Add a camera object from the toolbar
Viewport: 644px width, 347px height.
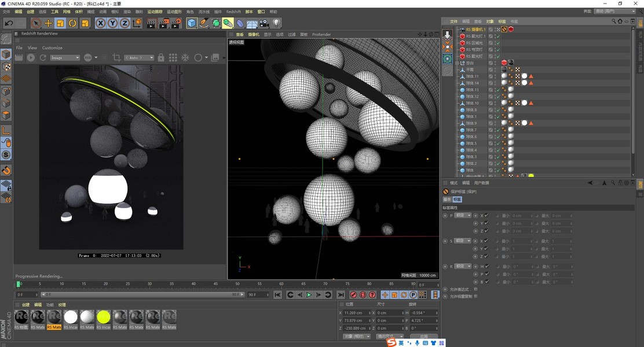(x=264, y=23)
